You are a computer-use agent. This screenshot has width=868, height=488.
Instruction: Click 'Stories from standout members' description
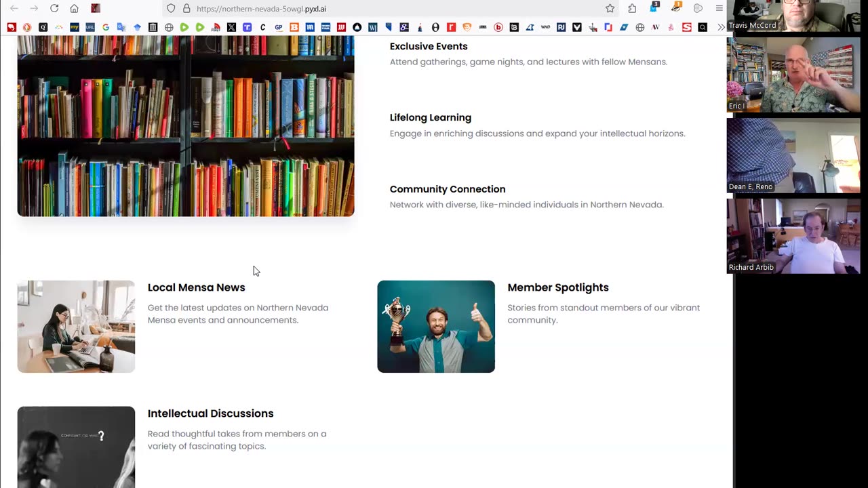604,314
